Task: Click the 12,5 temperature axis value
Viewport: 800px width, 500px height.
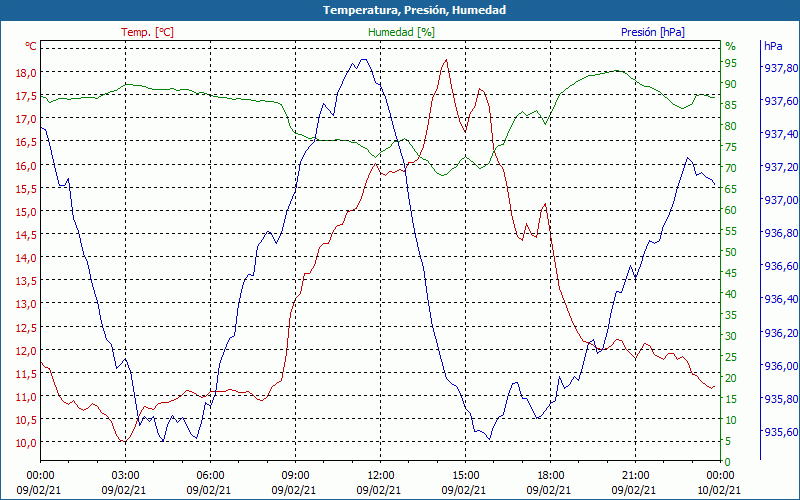Action: click(x=27, y=327)
